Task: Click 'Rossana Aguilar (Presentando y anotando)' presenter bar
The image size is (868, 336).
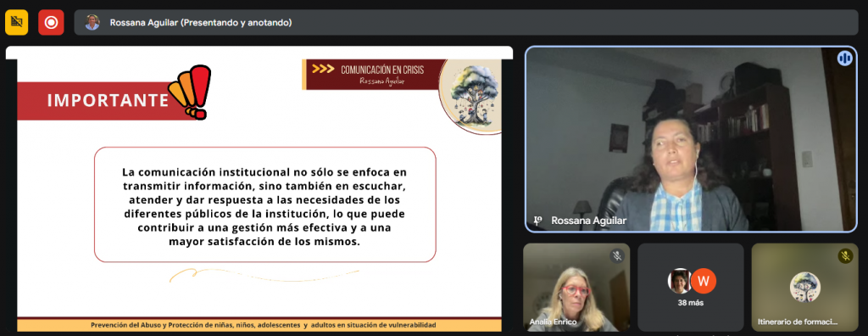Action: pos(466,23)
